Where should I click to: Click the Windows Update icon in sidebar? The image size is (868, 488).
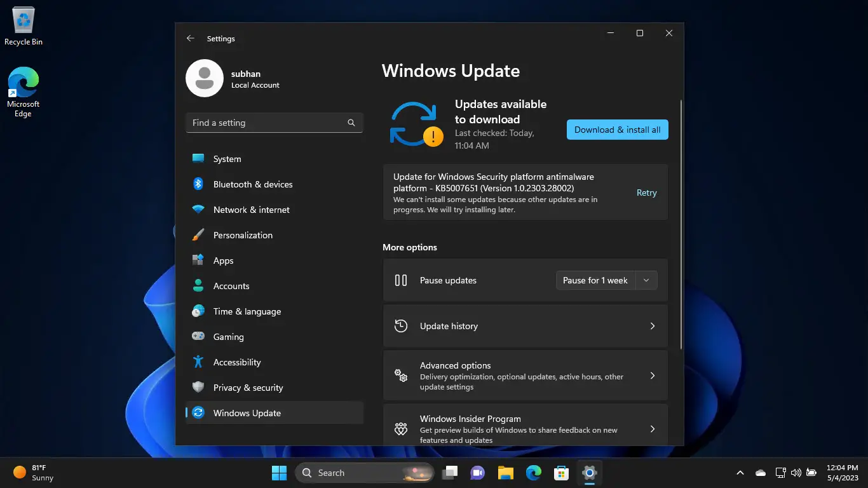coord(198,412)
